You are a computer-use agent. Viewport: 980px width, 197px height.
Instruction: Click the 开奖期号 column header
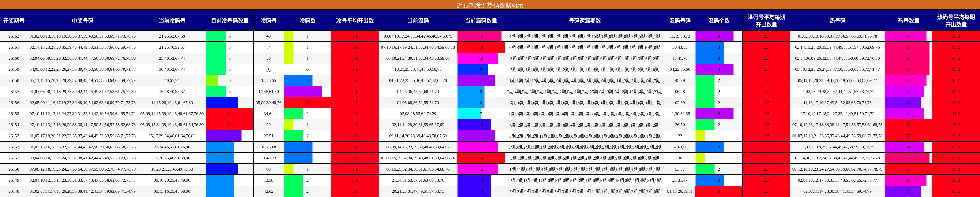tap(14, 20)
